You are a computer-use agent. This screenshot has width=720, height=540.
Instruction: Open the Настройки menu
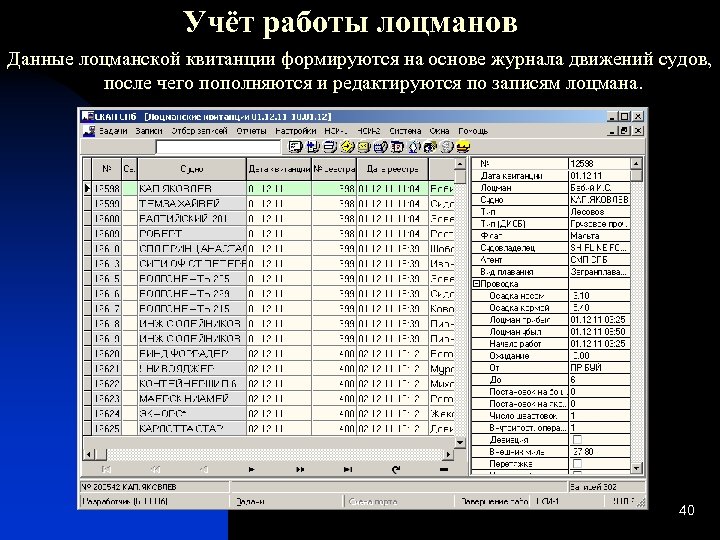[296, 131]
